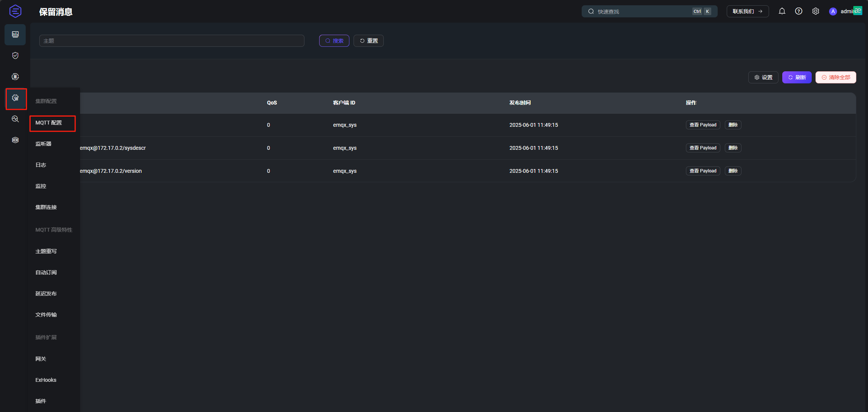Select 监听器 menu item
The width and height of the screenshot is (868, 412).
43,144
